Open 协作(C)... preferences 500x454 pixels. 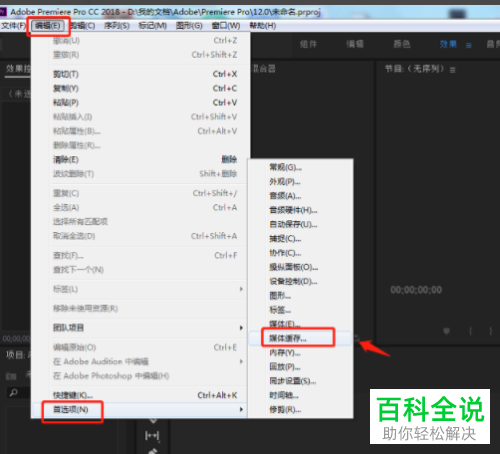[x=300, y=253]
